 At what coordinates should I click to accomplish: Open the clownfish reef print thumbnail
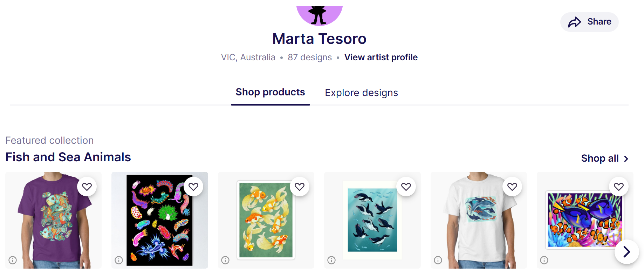point(584,221)
